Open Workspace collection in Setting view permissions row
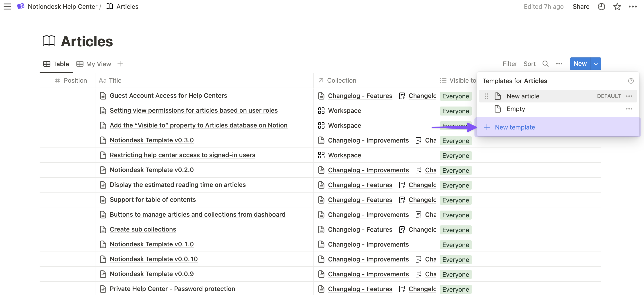The image size is (644, 295). tap(344, 111)
